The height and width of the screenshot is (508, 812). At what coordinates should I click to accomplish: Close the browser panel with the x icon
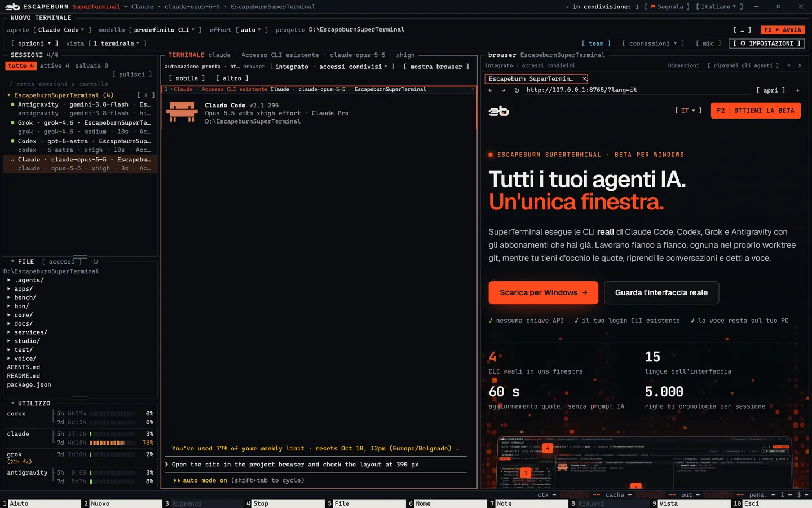[800, 65]
